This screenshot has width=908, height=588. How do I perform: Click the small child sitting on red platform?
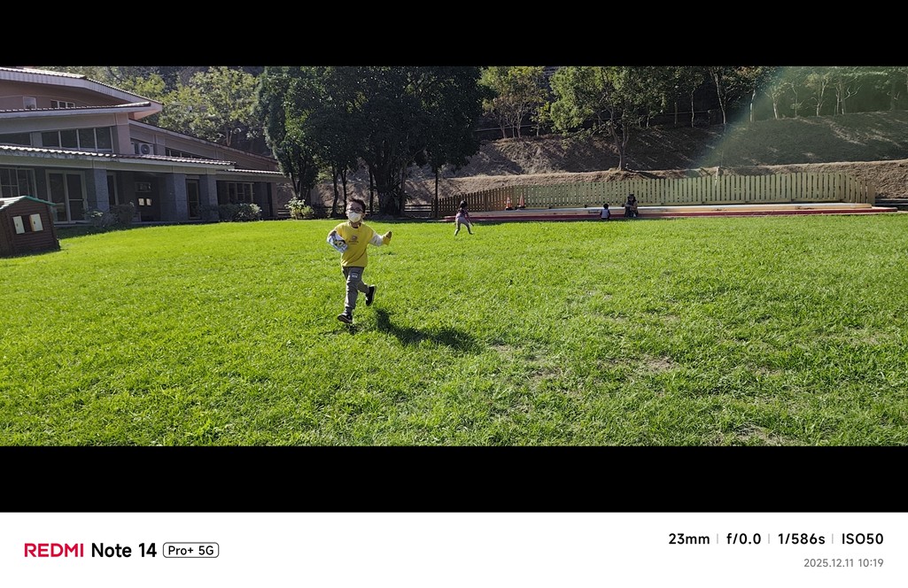[x=605, y=212]
